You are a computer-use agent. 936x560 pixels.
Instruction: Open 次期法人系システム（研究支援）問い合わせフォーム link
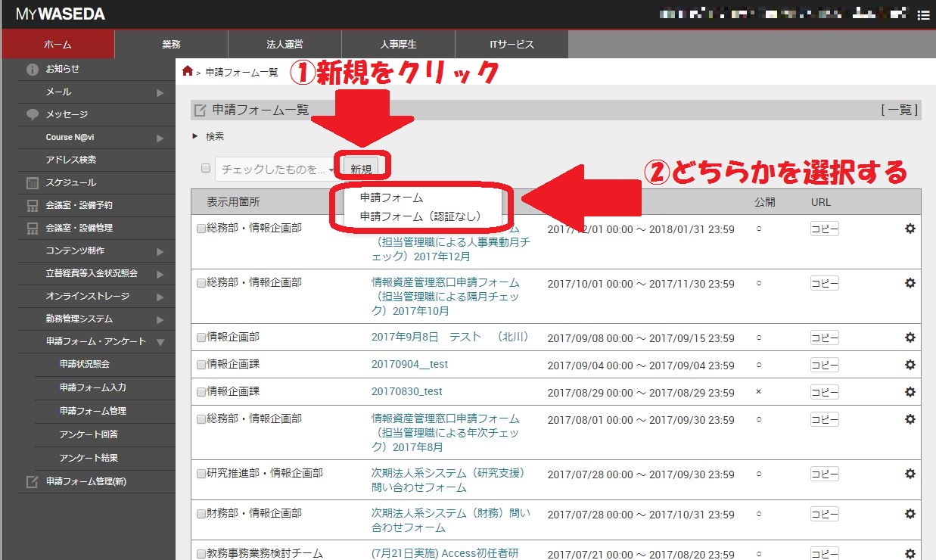(448, 480)
